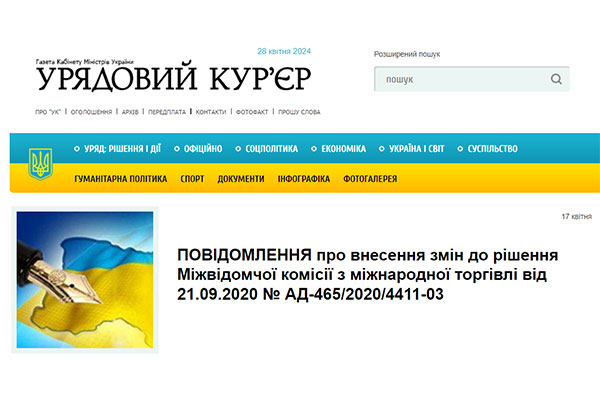Image resolution: width=600 pixels, height=400 pixels.
Task: Open the КОНТАКТИ link
Action: coord(211,112)
